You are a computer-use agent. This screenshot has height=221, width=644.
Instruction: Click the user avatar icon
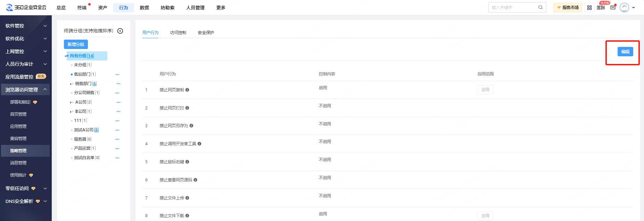(624, 8)
